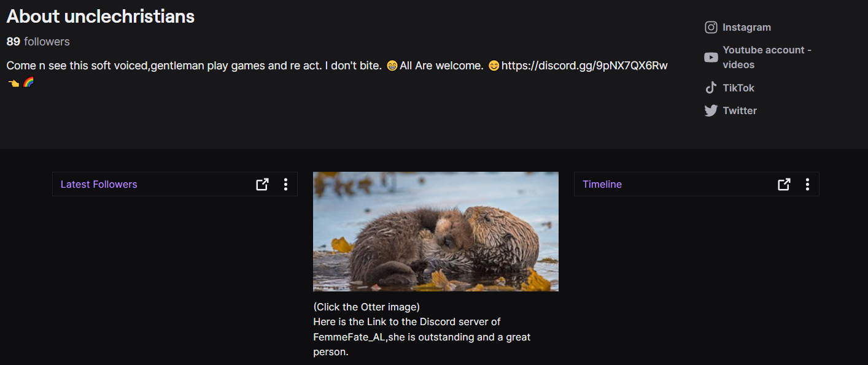868x365 pixels.
Task: Click the TikTok note icon
Action: (711, 88)
